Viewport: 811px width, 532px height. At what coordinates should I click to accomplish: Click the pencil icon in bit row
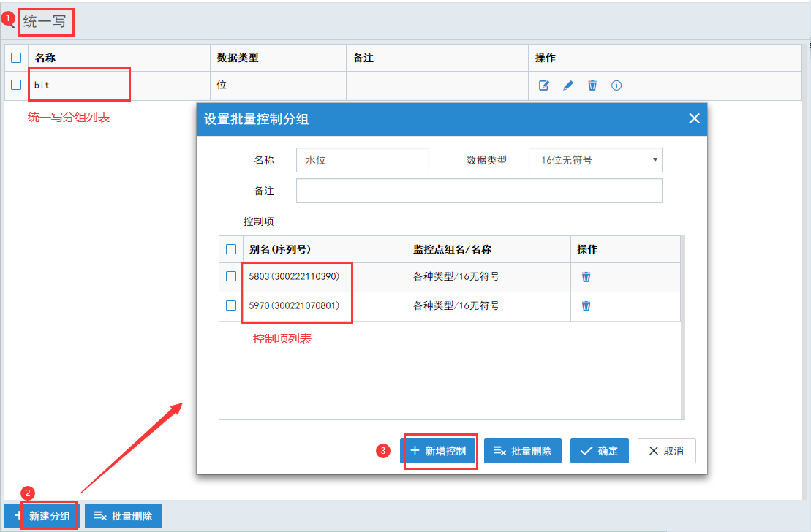[x=567, y=85]
